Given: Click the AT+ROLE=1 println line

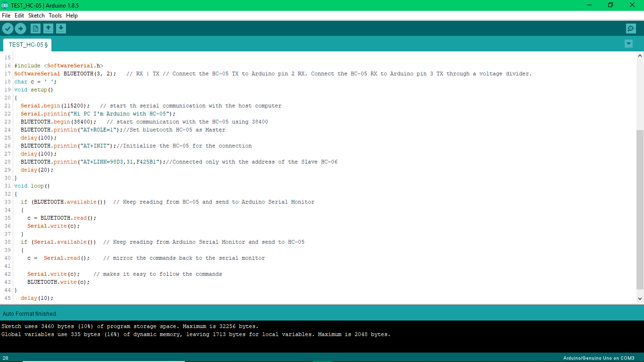Looking at the screenshot, I should pyautogui.click(x=123, y=130).
